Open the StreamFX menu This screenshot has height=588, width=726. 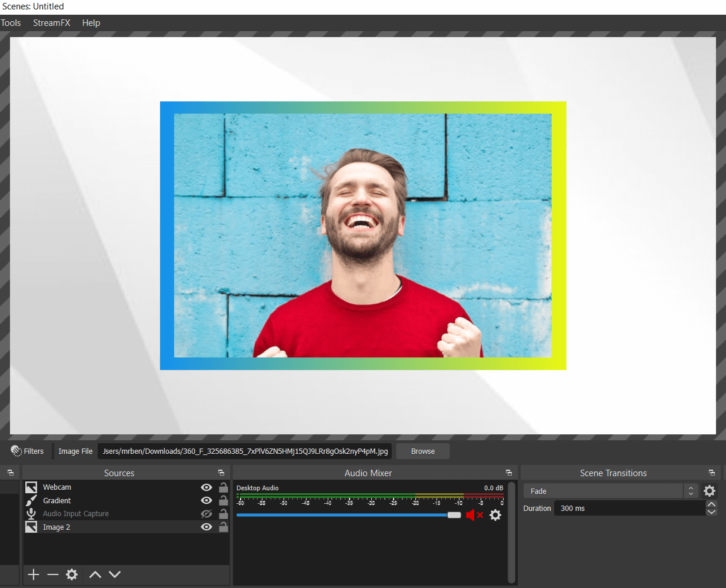click(51, 22)
